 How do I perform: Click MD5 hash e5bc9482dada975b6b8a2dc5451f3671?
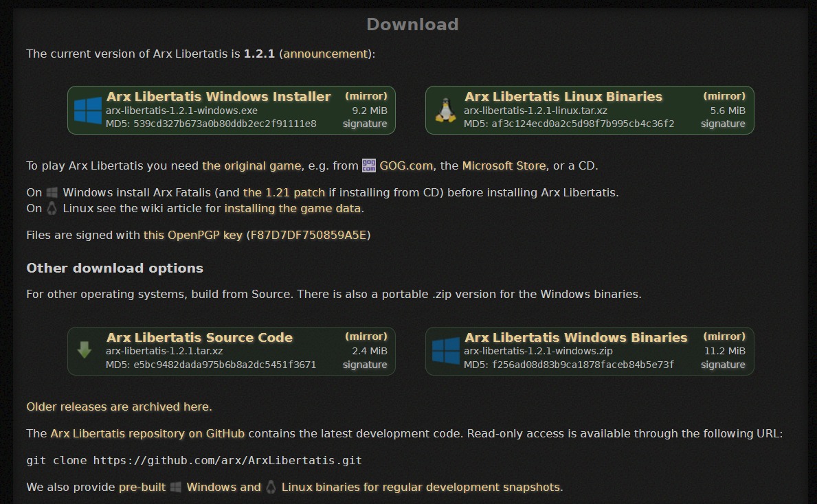pyautogui.click(x=225, y=365)
